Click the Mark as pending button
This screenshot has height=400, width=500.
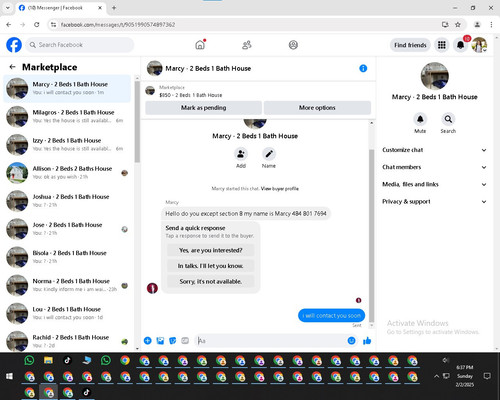[x=203, y=108]
